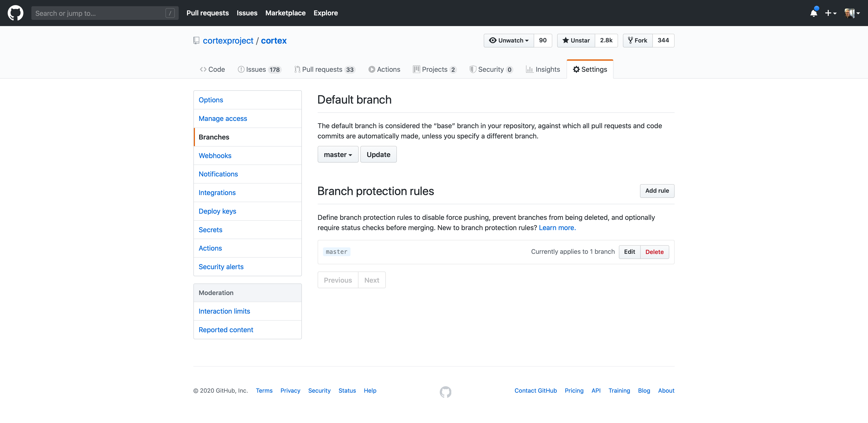Viewport: 868px width, 423px height.
Task: Open the master default branch selector
Action: [x=338, y=154]
